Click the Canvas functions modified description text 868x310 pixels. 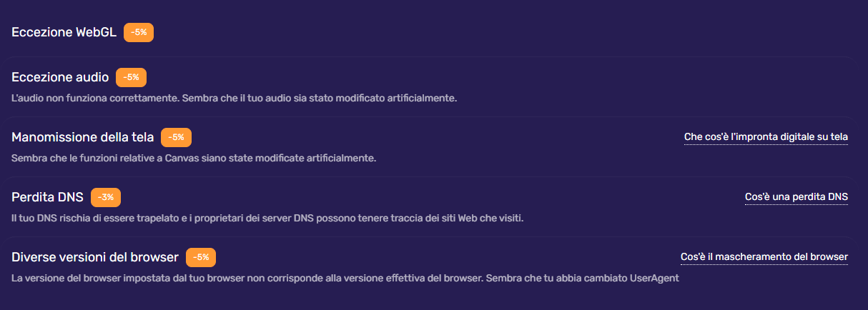194,157
